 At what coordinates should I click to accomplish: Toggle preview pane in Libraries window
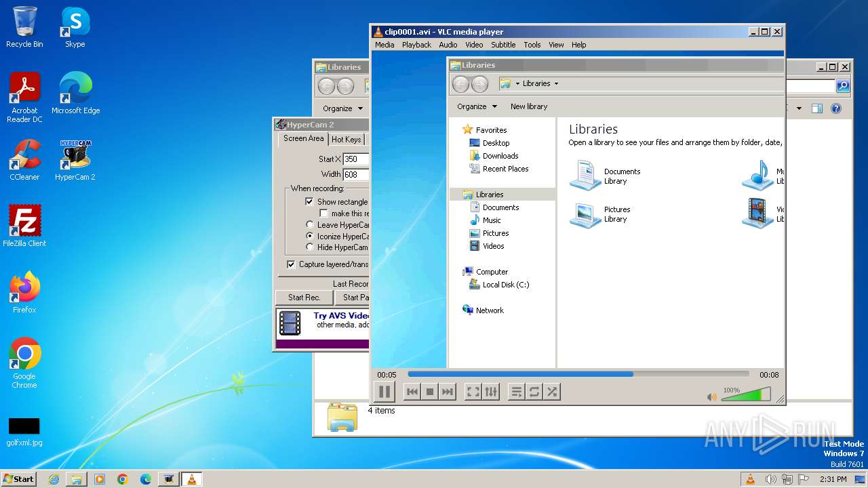click(817, 108)
